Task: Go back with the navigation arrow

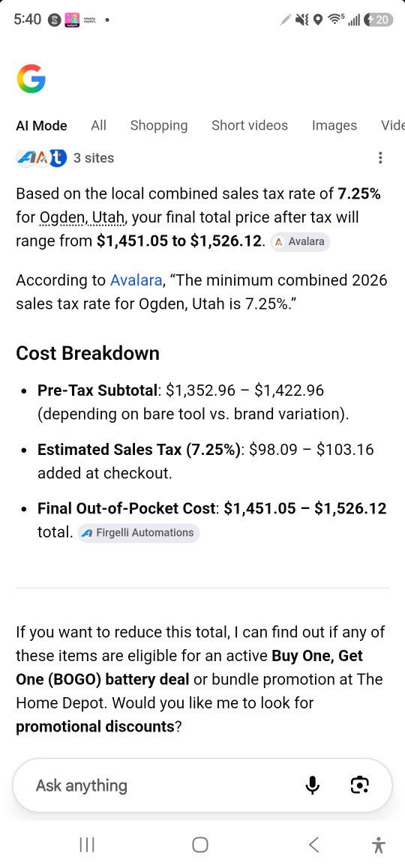Action: pos(313,845)
